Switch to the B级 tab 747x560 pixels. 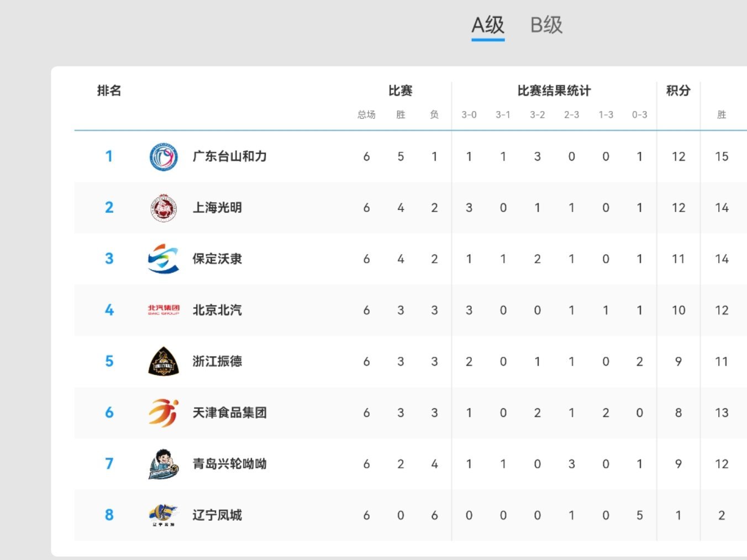pos(546,25)
